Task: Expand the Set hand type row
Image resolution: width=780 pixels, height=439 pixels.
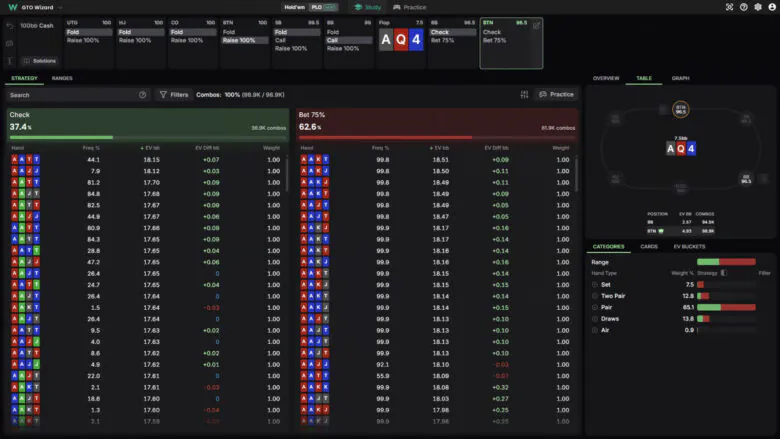Action: coord(595,285)
